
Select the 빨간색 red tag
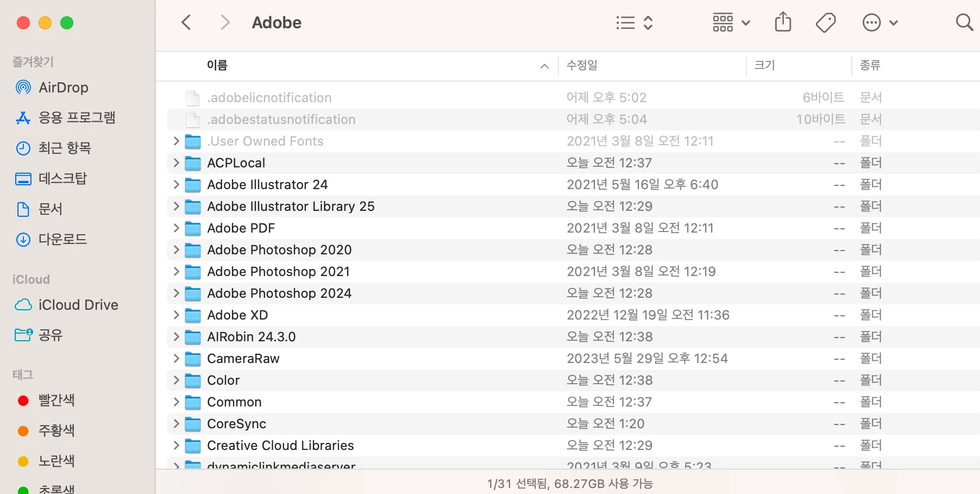(46, 401)
